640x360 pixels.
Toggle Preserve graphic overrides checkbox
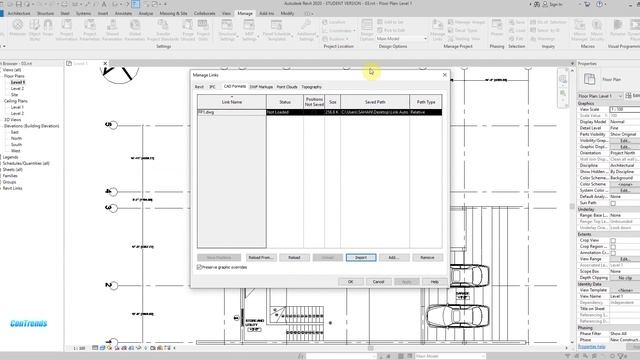(x=200, y=267)
